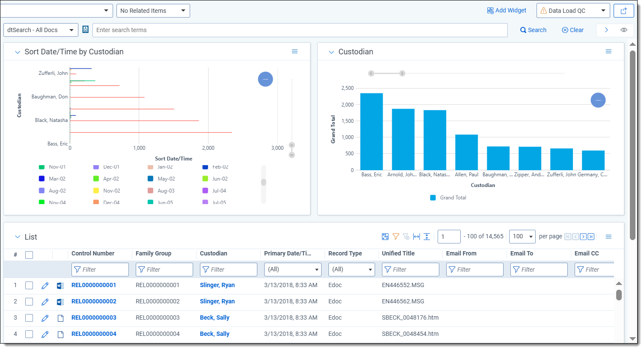
Task: Click the export dashboard icon at top right
Action: tap(623, 11)
